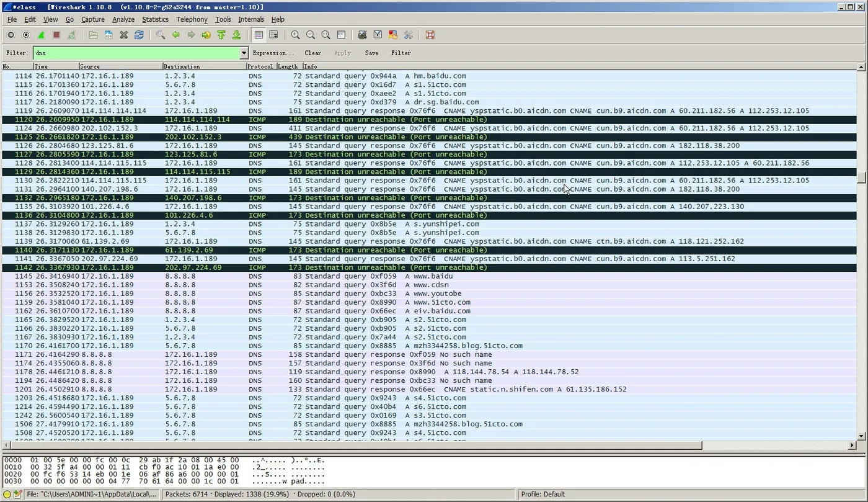Viewport: 868px width, 502px height.
Task: Clear the display filter
Action: tap(313, 53)
